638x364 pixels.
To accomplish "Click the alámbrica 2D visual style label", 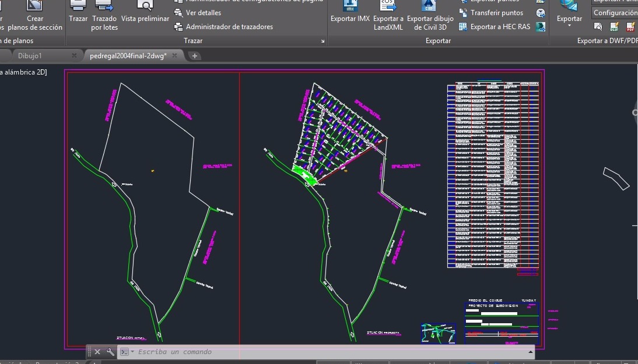I will pos(23,72).
